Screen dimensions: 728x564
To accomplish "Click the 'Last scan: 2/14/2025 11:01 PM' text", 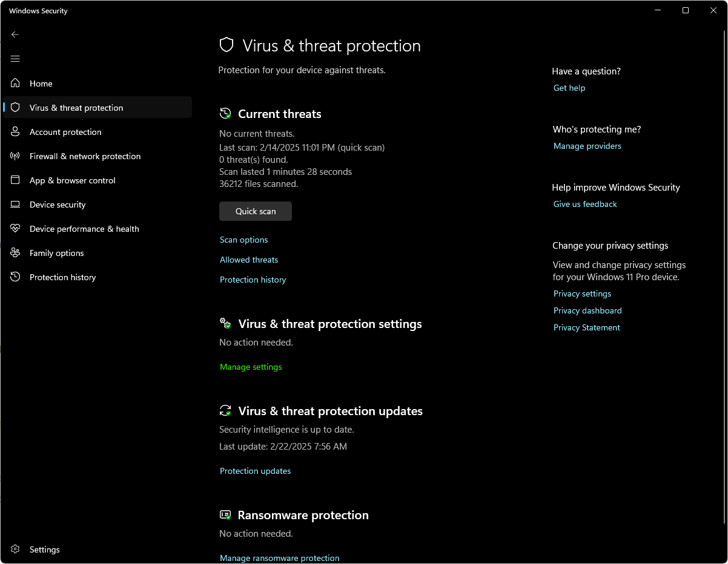I will tap(278, 147).
